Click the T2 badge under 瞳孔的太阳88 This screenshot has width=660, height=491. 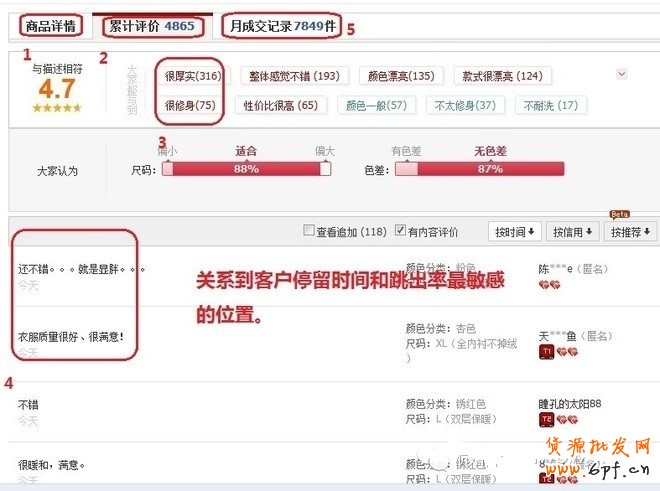546,419
